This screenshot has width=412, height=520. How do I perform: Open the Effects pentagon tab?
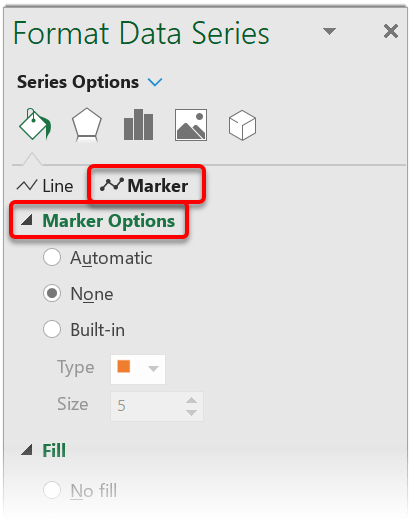[87, 125]
